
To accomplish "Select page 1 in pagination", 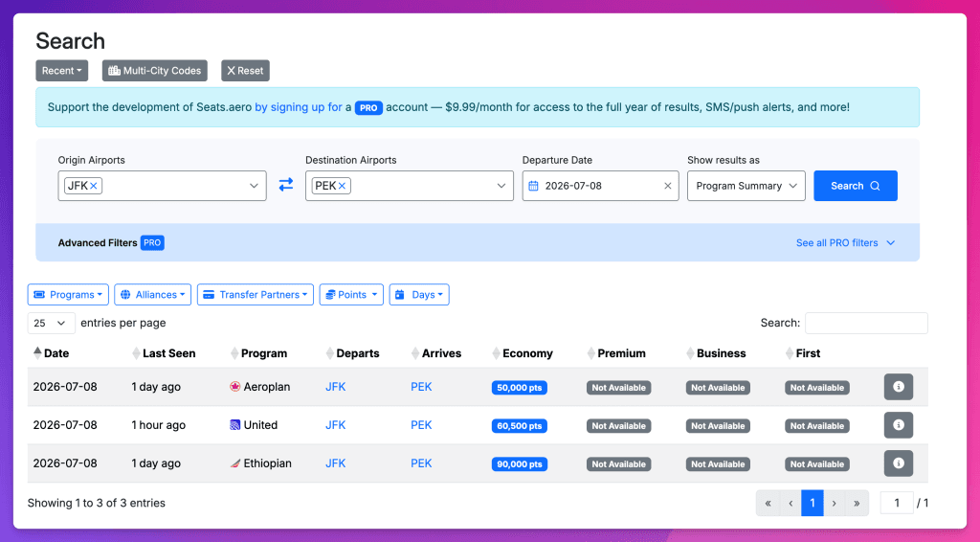I will click(x=812, y=503).
